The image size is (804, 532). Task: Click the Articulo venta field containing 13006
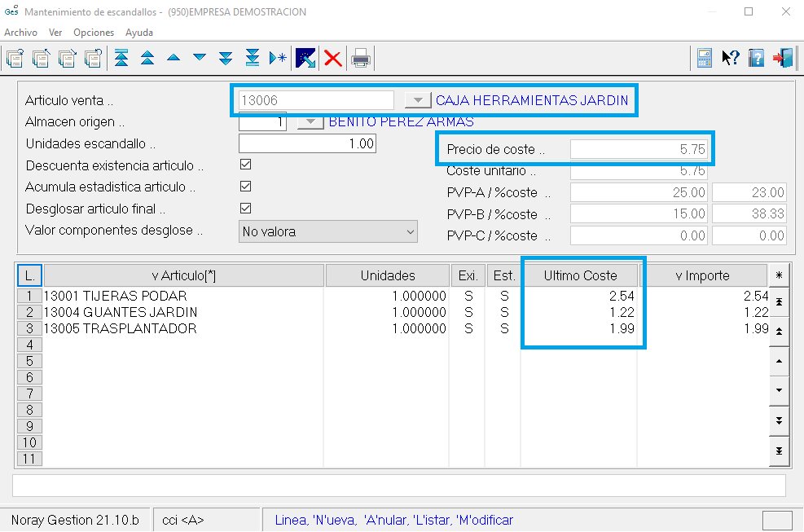click(316, 100)
